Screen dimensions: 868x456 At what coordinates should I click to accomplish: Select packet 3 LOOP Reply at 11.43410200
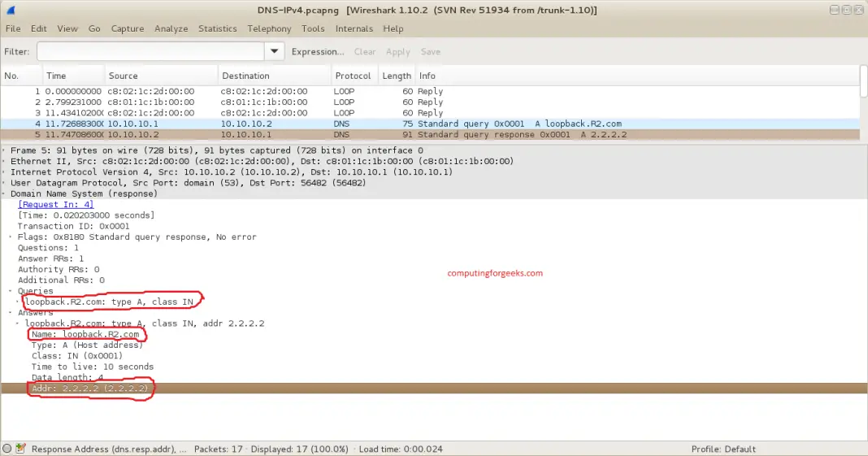(x=430, y=113)
